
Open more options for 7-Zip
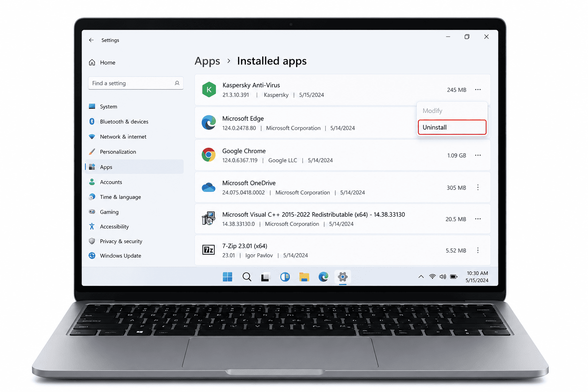click(478, 250)
